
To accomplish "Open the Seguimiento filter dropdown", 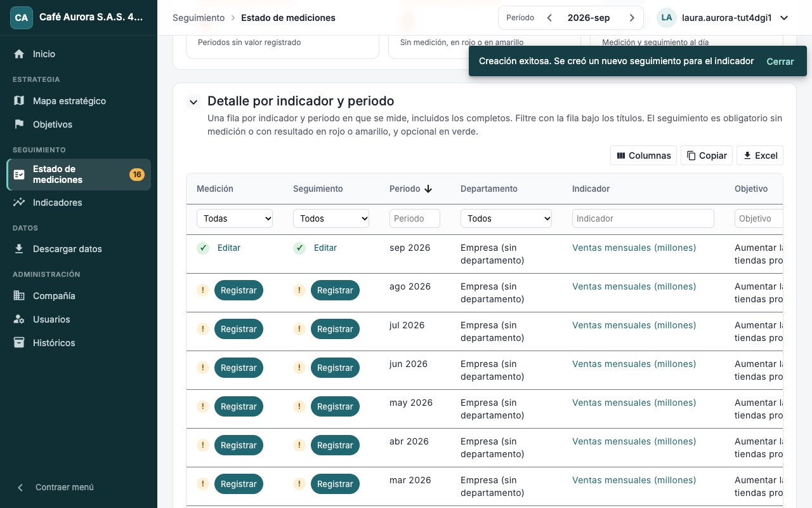I will coord(331,218).
